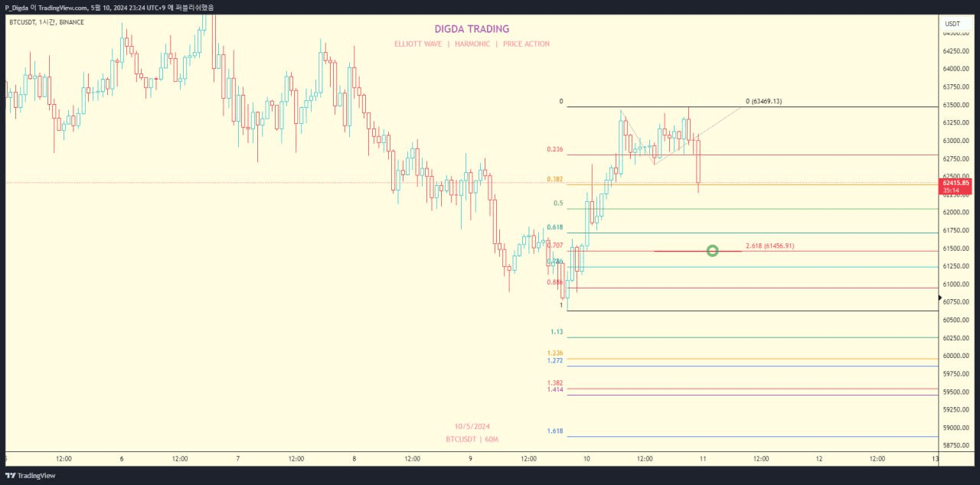Select the BTCUSDT symbol label at top-left
This screenshot has height=485, width=980.
[x=47, y=22]
